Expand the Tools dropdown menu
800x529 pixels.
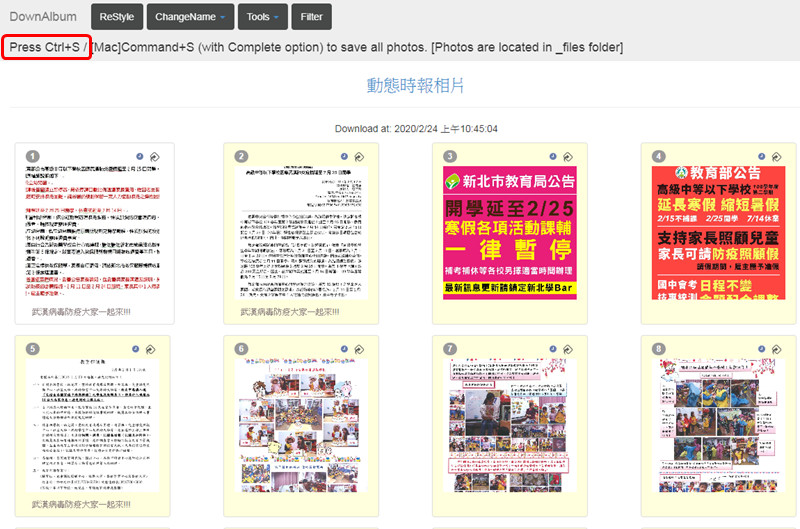point(263,17)
